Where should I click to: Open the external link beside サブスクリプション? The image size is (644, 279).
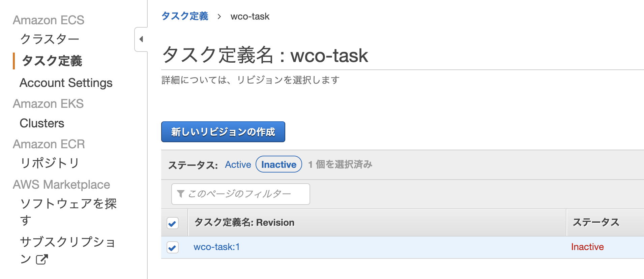[x=41, y=260]
